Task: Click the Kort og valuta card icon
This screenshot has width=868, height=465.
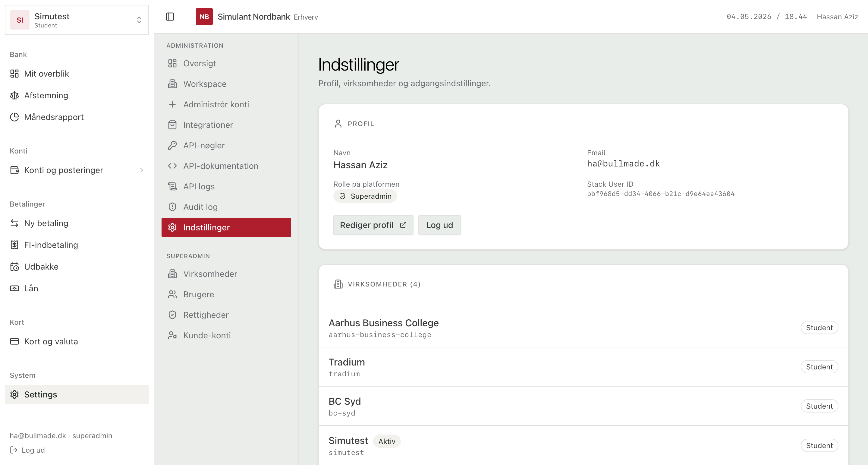Action: (x=14, y=341)
